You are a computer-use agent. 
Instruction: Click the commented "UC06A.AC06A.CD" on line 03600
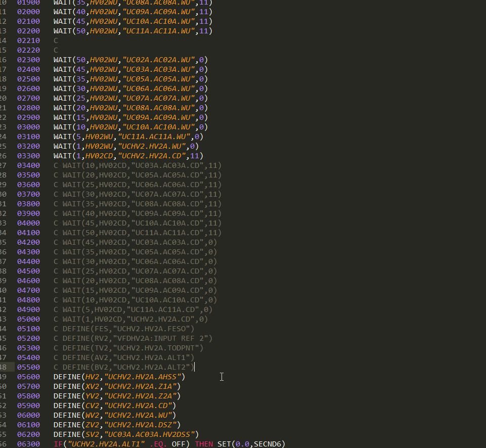[168, 185]
